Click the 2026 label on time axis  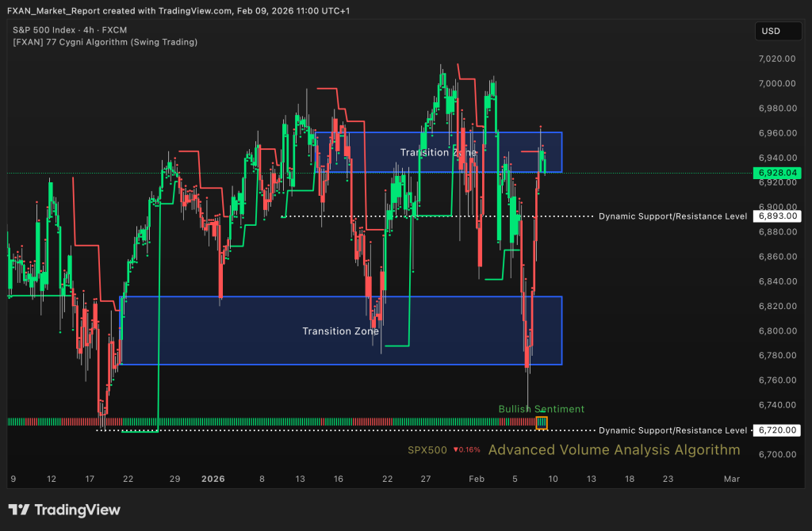[x=213, y=479]
